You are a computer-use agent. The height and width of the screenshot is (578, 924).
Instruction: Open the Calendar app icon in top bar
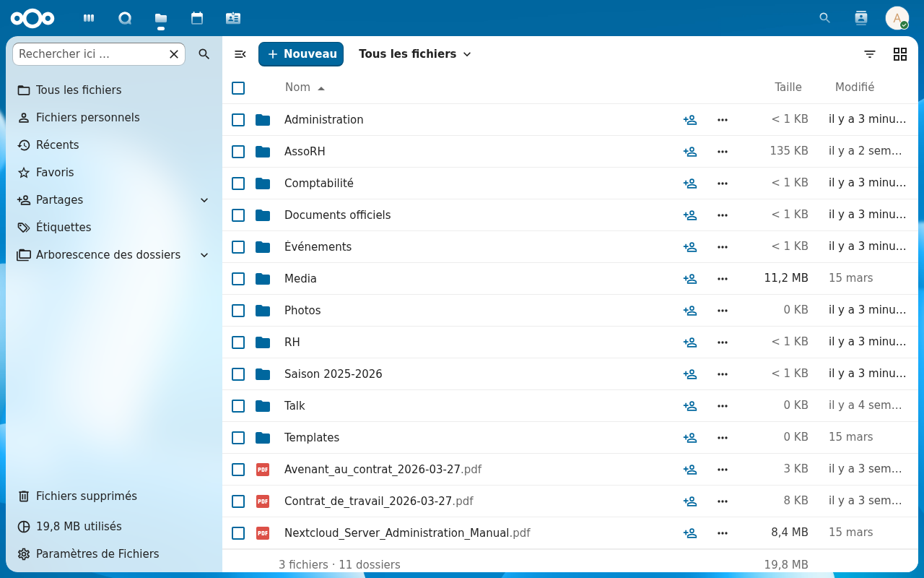coord(196,18)
